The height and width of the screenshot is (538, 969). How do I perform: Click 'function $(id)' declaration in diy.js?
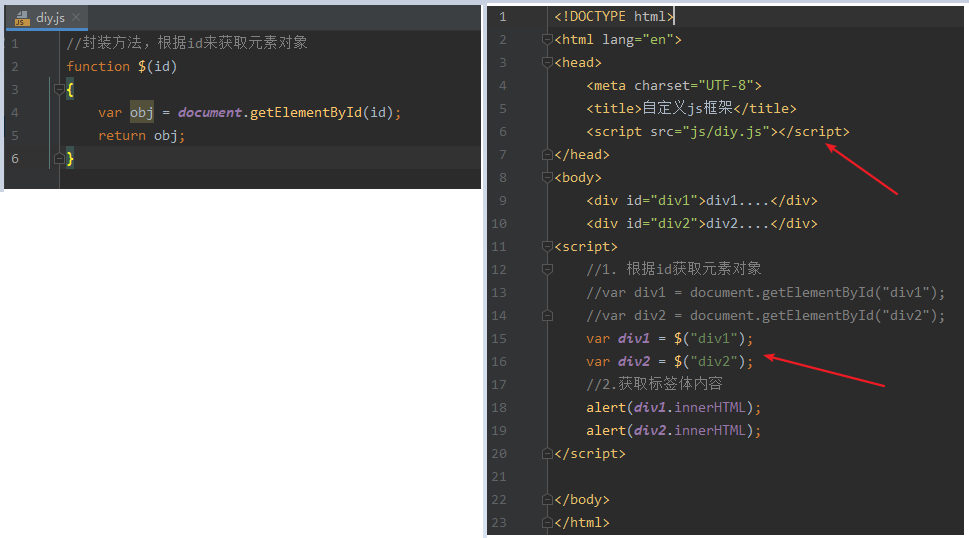tap(122, 66)
